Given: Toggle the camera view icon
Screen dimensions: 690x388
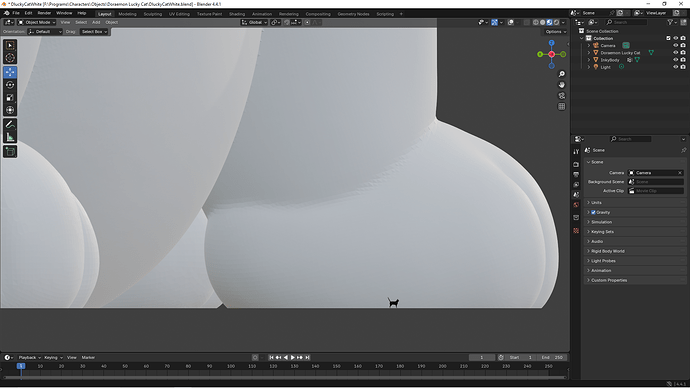Looking at the screenshot, I should [x=562, y=95].
